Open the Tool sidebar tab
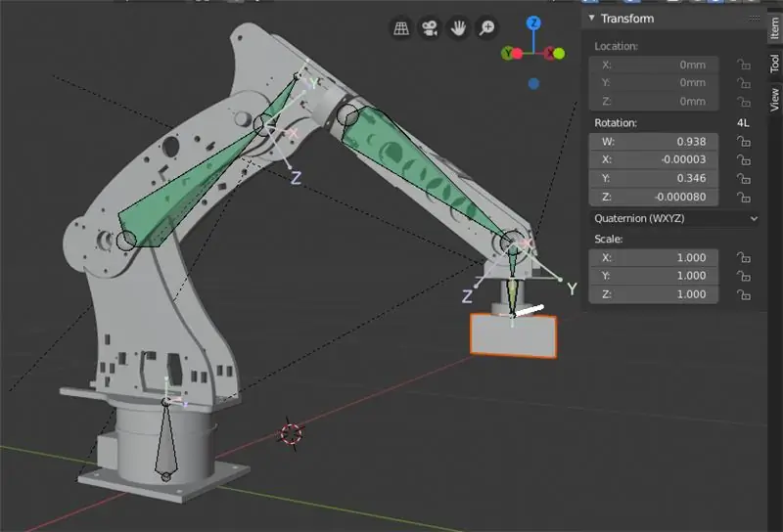Image resolution: width=783 pixels, height=532 pixels. click(x=774, y=64)
